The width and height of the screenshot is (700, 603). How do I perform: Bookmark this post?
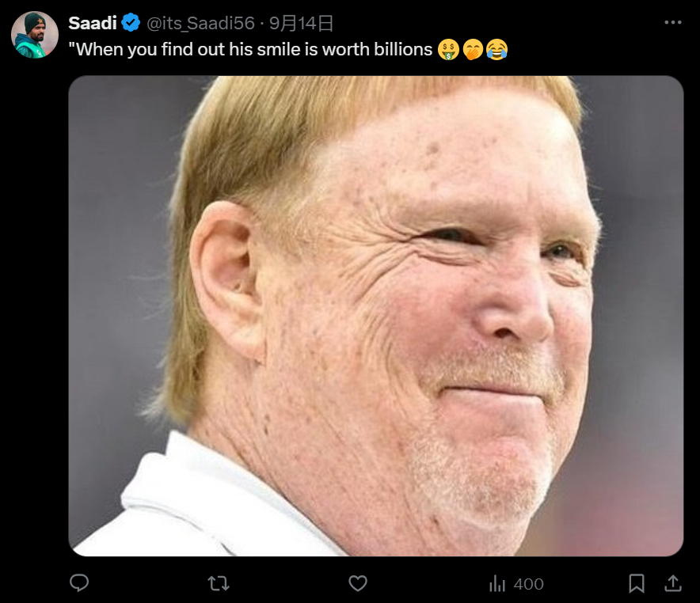pyautogui.click(x=636, y=583)
